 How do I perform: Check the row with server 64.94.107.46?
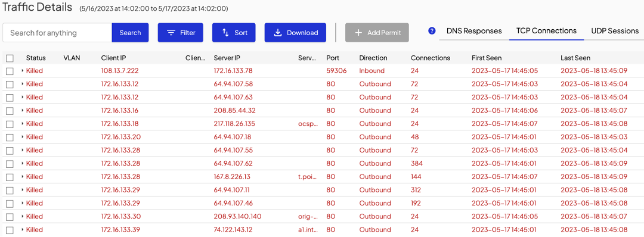tap(10, 204)
